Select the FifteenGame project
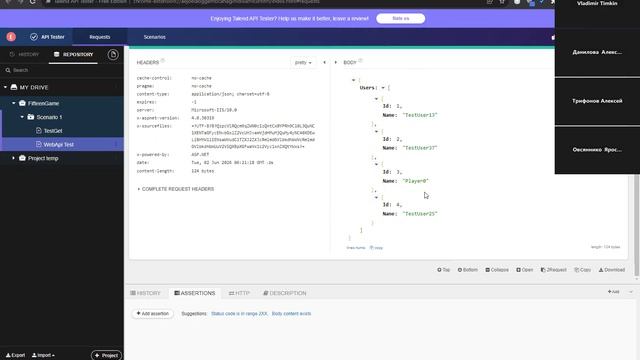The image size is (640, 360). pos(43,103)
